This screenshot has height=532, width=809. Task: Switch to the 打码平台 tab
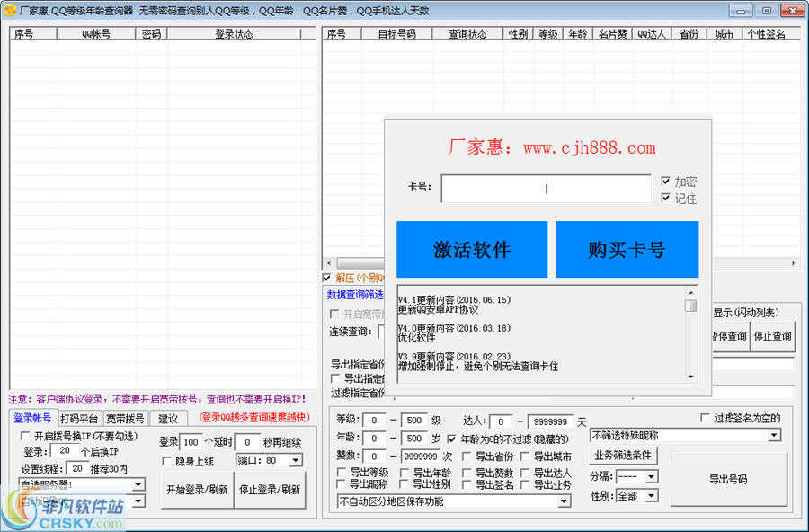point(80,419)
